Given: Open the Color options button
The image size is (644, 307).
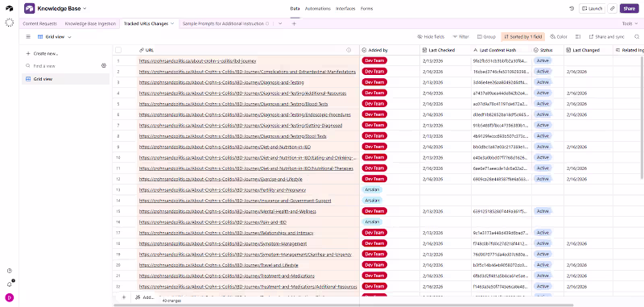Looking at the screenshot, I should 559,36.
